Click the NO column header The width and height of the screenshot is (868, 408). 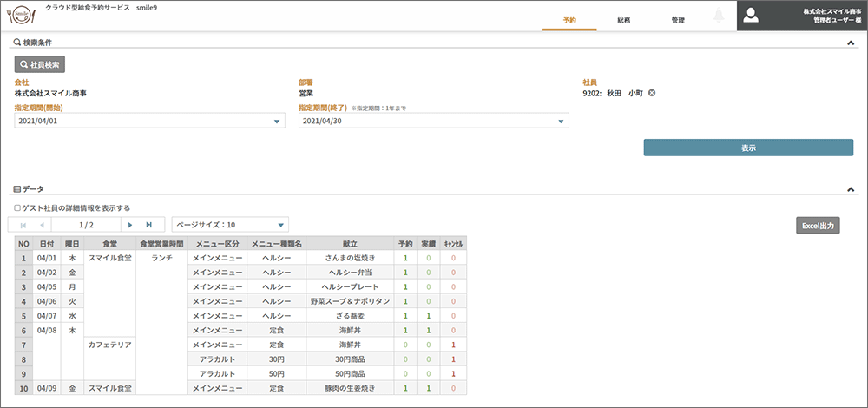23,244
